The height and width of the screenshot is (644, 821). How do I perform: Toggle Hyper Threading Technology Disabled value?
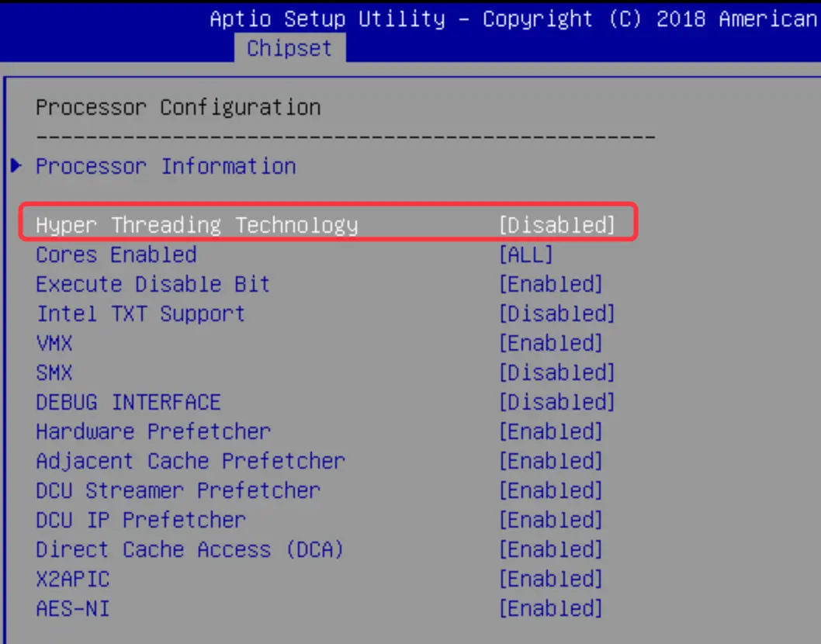556,225
